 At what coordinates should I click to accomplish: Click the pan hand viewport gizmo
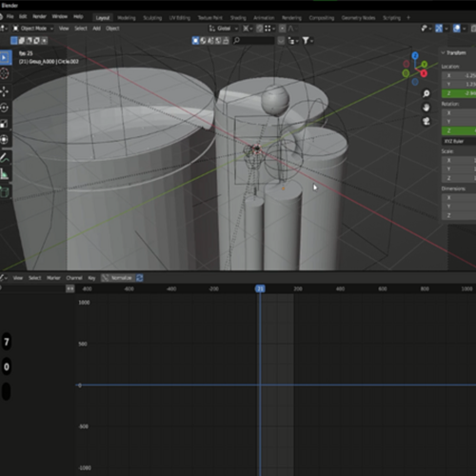click(426, 108)
